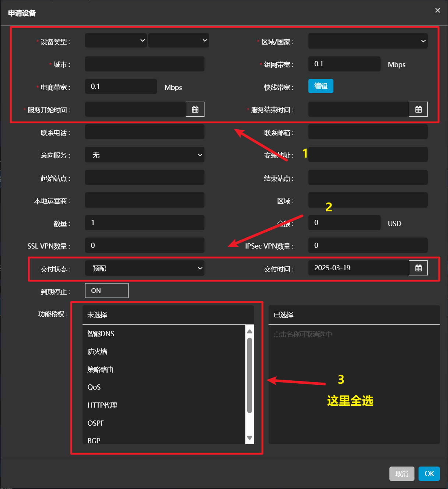
Task: Click the 城市 input field
Action: (144, 64)
